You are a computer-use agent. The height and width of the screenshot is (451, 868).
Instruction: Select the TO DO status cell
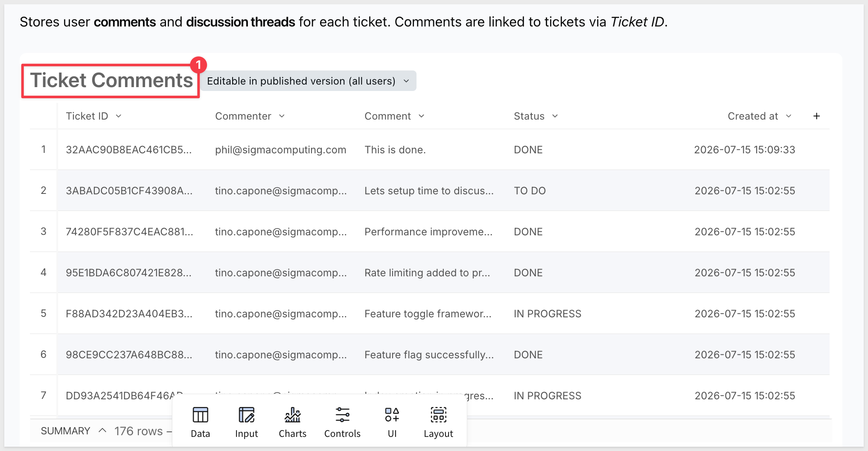tap(530, 191)
